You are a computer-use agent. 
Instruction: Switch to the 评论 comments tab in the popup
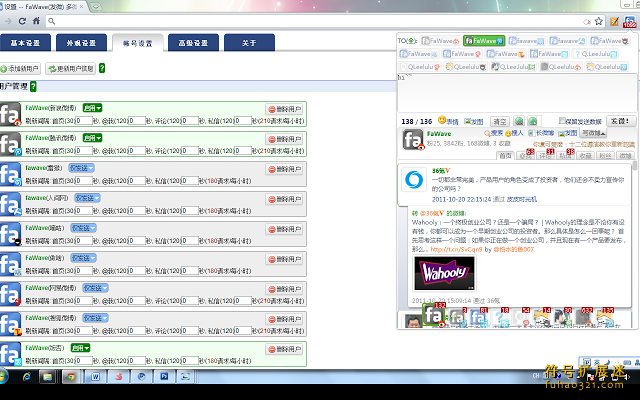[545, 156]
